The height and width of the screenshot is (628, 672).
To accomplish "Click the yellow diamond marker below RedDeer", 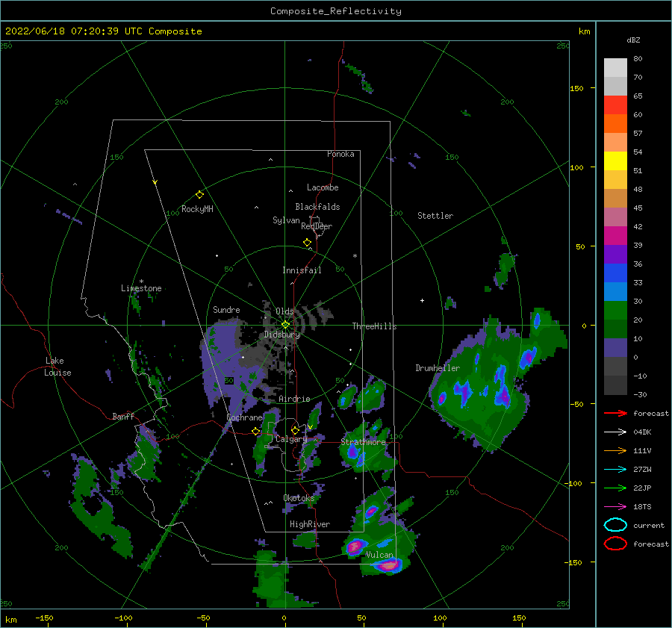I will point(308,243).
